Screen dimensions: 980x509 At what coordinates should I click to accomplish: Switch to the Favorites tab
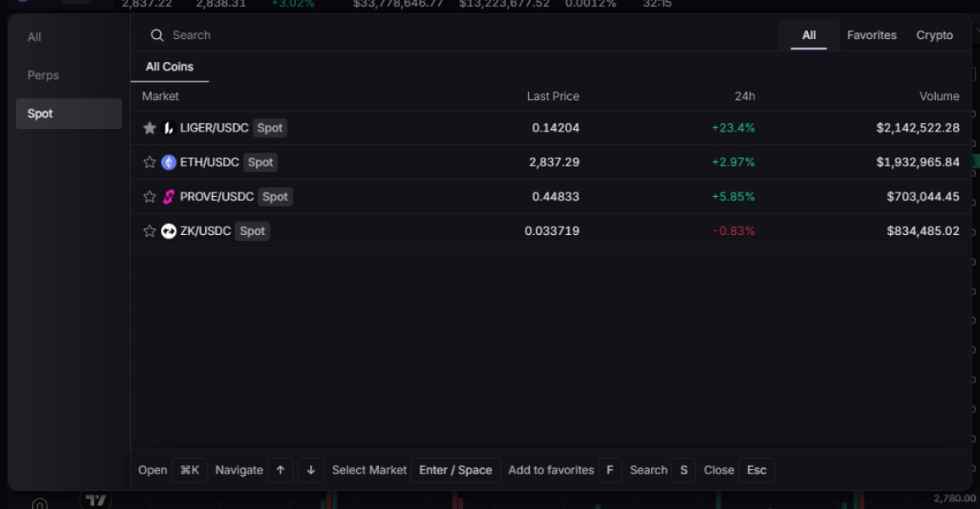[x=871, y=36]
